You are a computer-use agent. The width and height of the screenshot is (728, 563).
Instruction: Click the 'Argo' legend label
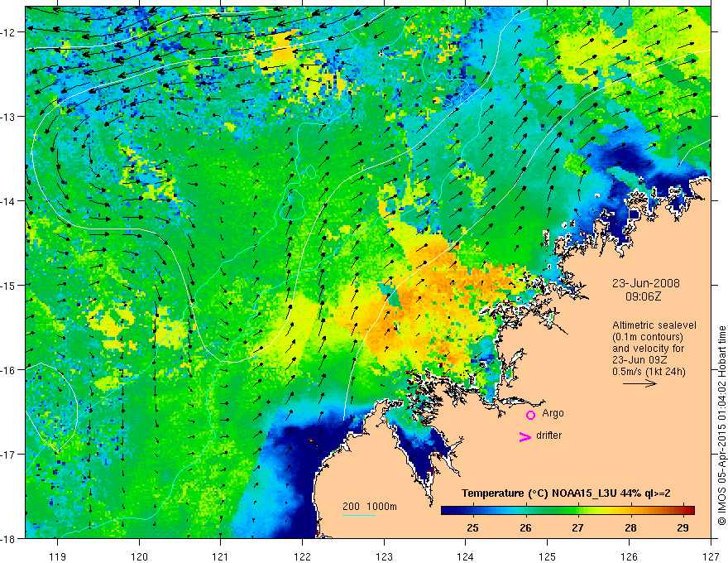553,413
